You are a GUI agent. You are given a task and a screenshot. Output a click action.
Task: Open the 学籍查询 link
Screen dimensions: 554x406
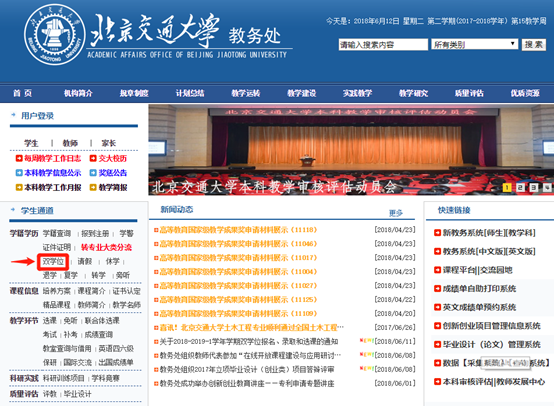tap(57, 234)
